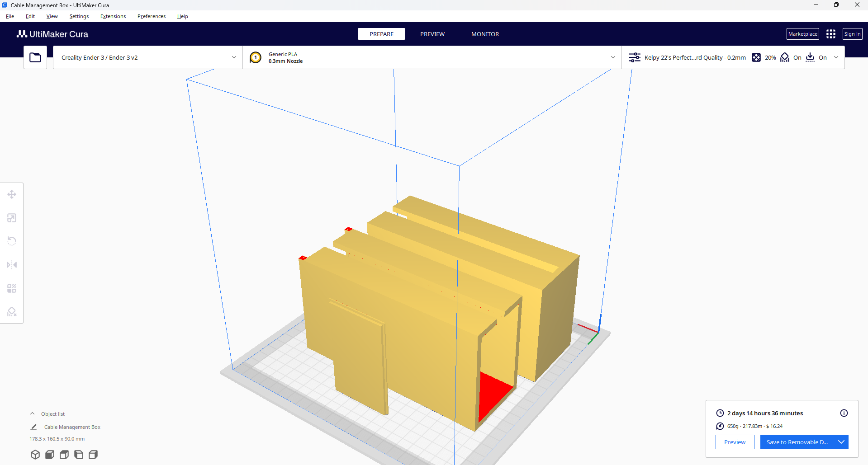Expand the material and nozzle dropdown

[x=613, y=57]
